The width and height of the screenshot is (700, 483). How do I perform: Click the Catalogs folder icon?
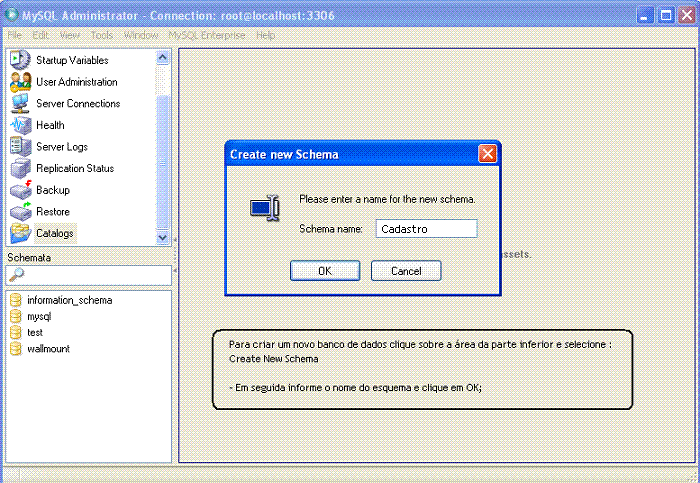21,233
